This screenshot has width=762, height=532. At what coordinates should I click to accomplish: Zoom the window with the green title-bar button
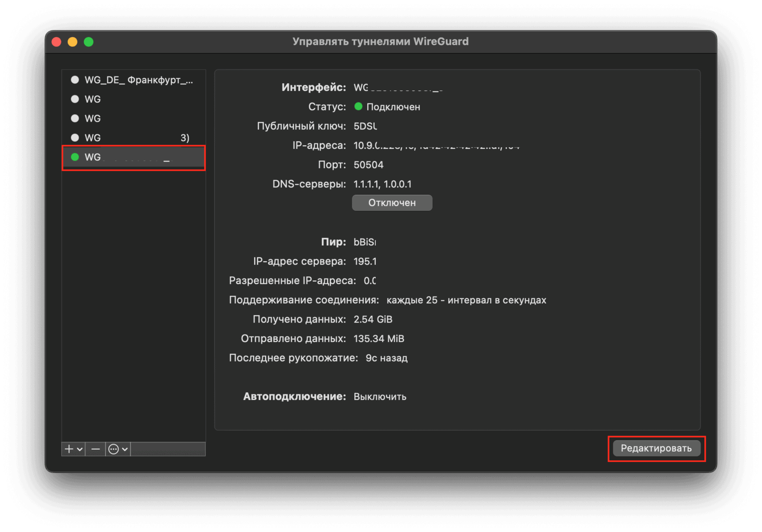(x=89, y=42)
